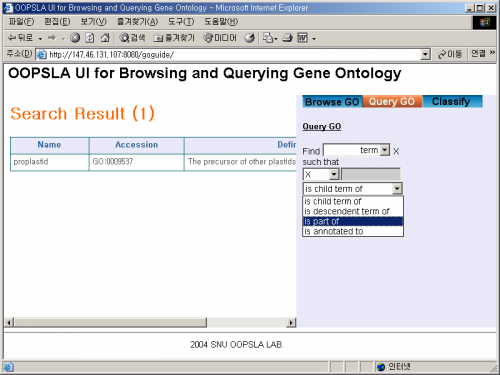This screenshot has width=500, height=375.
Task: Click the Forward arrow toolbar button
Action: click(52, 38)
